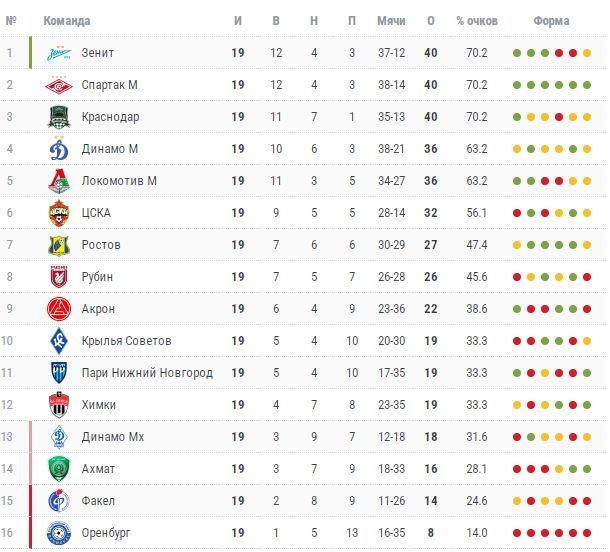Image resolution: width=610 pixels, height=552 pixels.
Task: Click the Команда column header
Action: tap(67, 21)
